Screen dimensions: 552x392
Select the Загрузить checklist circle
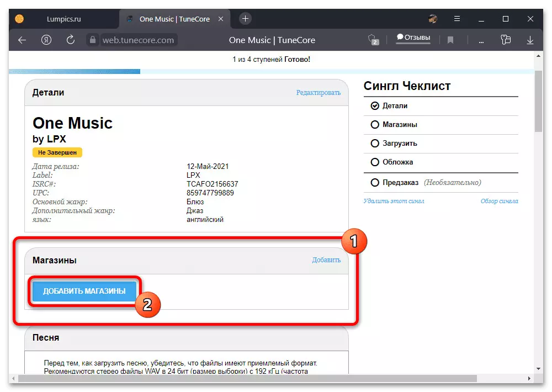point(375,144)
